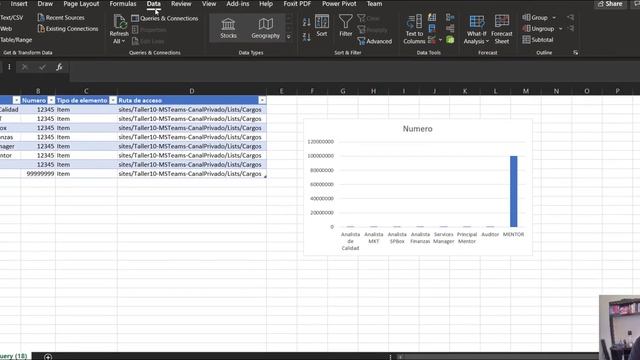This screenshot has height=360, width=640.
Task: Click Show Detail icon in Outline group
Action: pyautogui.click(x=571, y=18)
